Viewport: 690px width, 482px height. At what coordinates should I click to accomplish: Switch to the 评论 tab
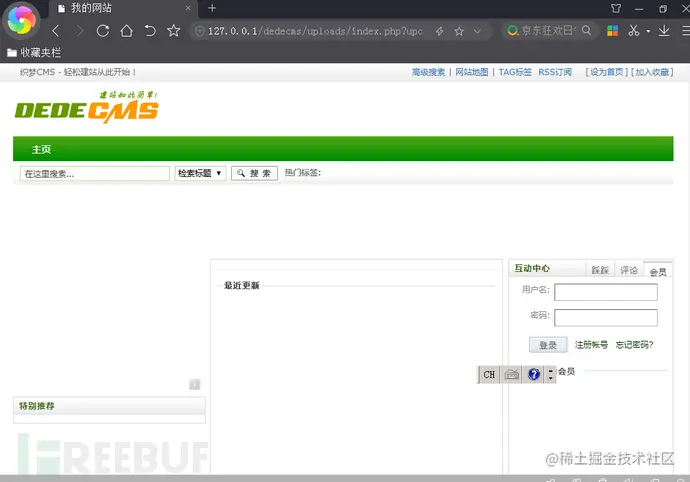click(x=629, y=270)
